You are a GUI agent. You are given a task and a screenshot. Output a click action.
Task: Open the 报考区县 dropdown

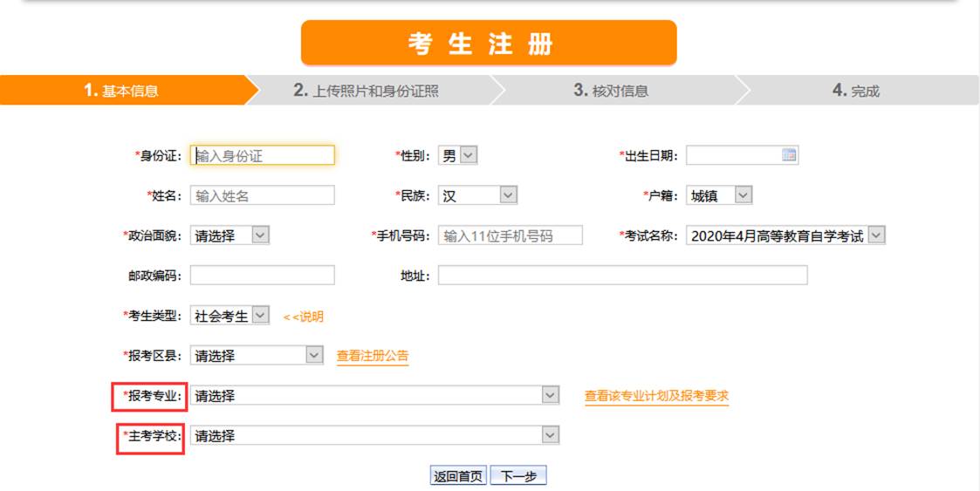pyautogui.click(x=257, y=356)
